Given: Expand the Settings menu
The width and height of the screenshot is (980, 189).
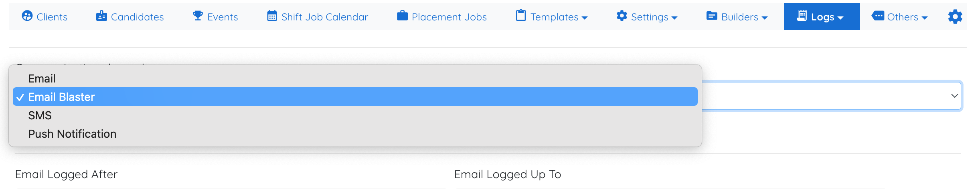Looking at the screenshot, I should (647, 17).
